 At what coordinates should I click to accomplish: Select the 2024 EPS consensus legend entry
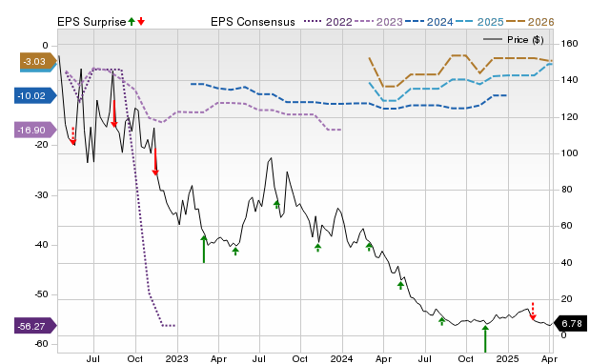pyautogui.click(x=429, y=22)
